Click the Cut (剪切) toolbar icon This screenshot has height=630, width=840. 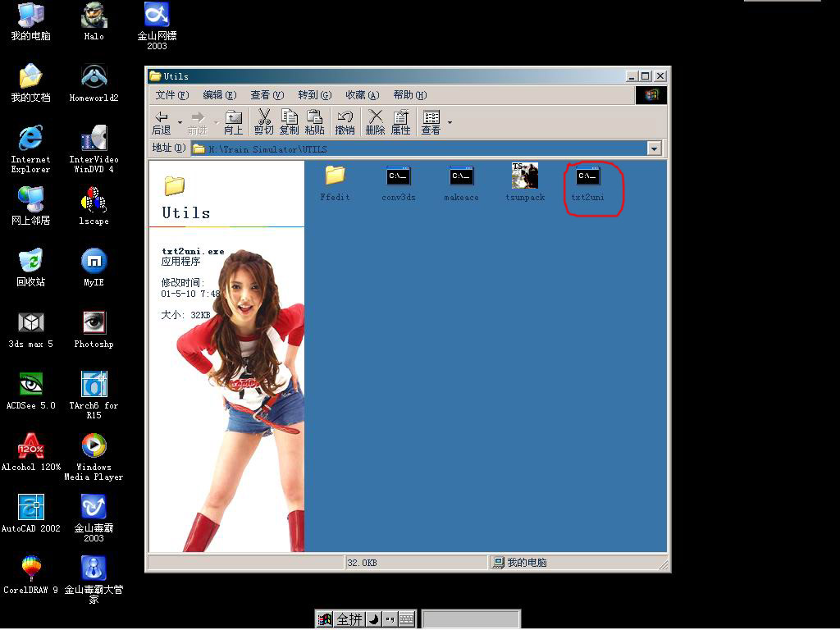coord(263,122)
